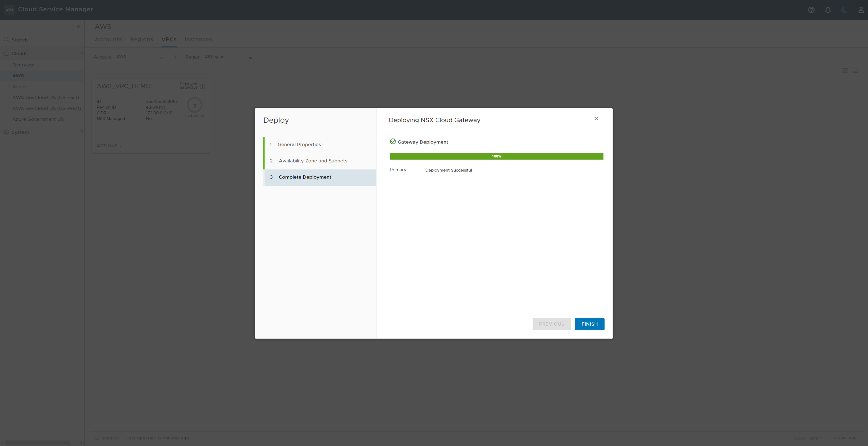Click the vpc-0ee628057 ID value
This screenshot has width=868, height=446.
[162, 101]
